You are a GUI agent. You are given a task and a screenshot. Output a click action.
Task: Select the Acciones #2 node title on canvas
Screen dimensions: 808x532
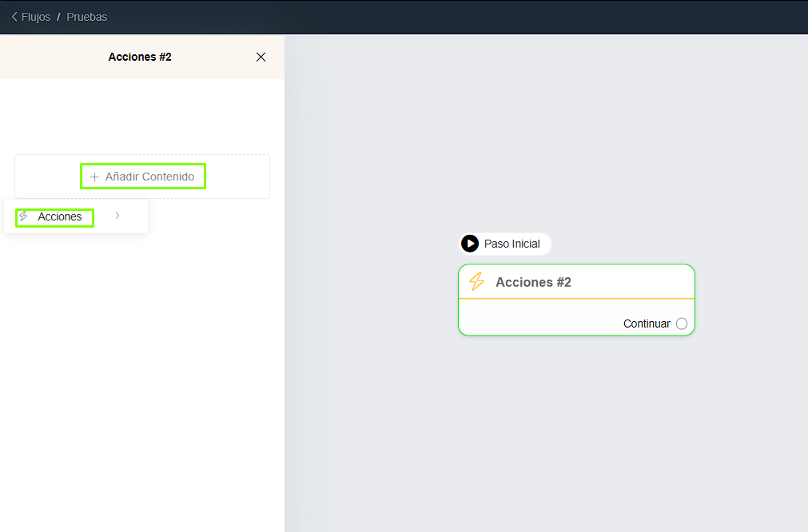click(x=533, y=282)
